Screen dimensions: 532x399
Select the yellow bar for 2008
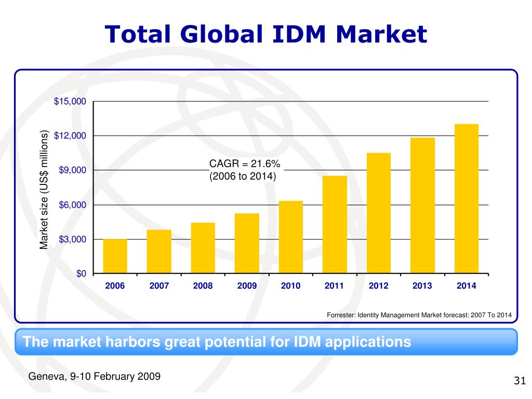click(203, 248)
